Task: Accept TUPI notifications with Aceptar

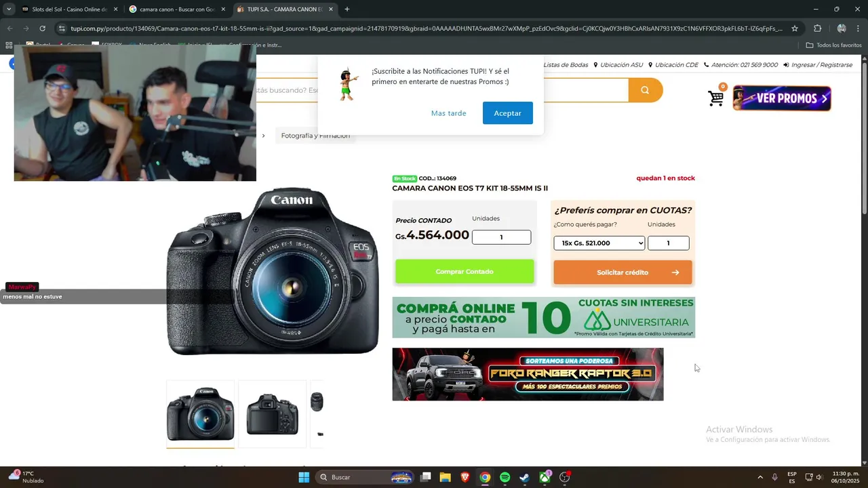Action: tap(507, 113)
